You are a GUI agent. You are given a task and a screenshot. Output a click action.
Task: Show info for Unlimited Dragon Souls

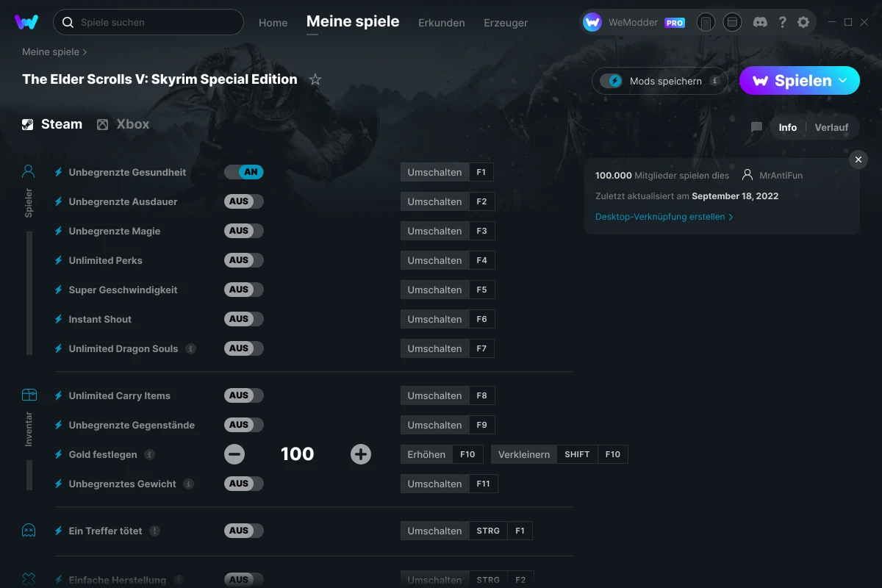click(190, 348)
